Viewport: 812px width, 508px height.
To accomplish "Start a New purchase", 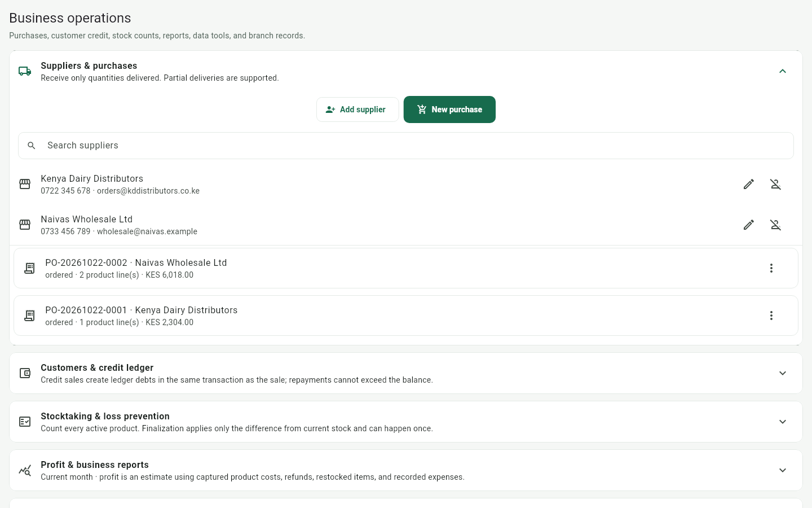I will 449,110.
